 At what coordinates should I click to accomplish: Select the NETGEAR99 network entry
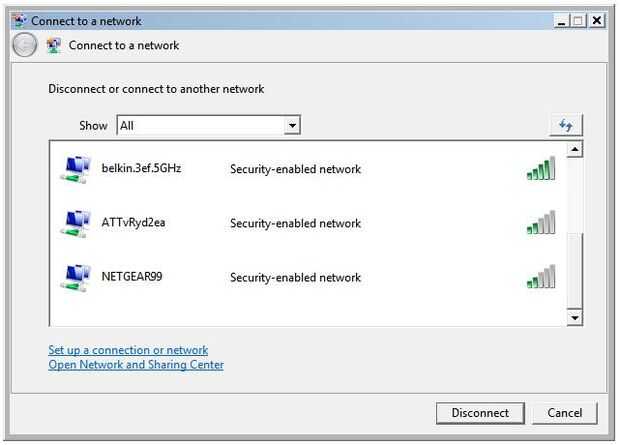click(132, 276)
